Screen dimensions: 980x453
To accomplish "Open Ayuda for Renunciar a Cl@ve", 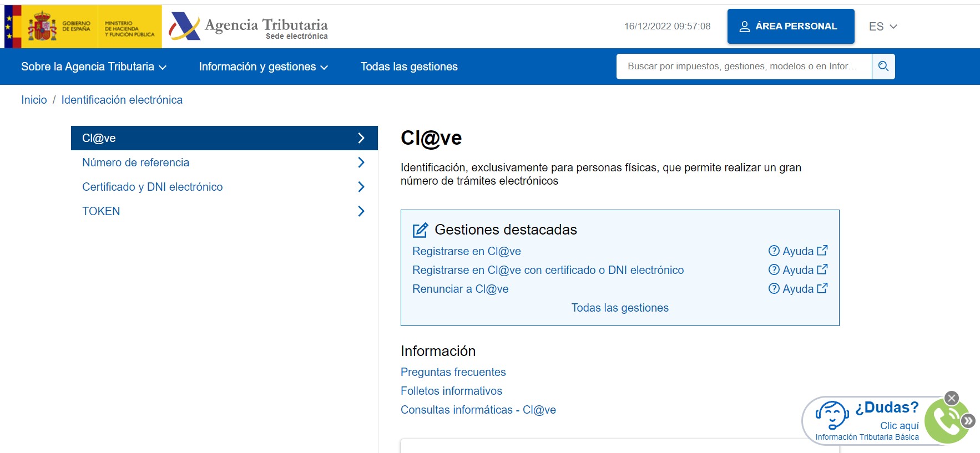I will coord(798,289).
